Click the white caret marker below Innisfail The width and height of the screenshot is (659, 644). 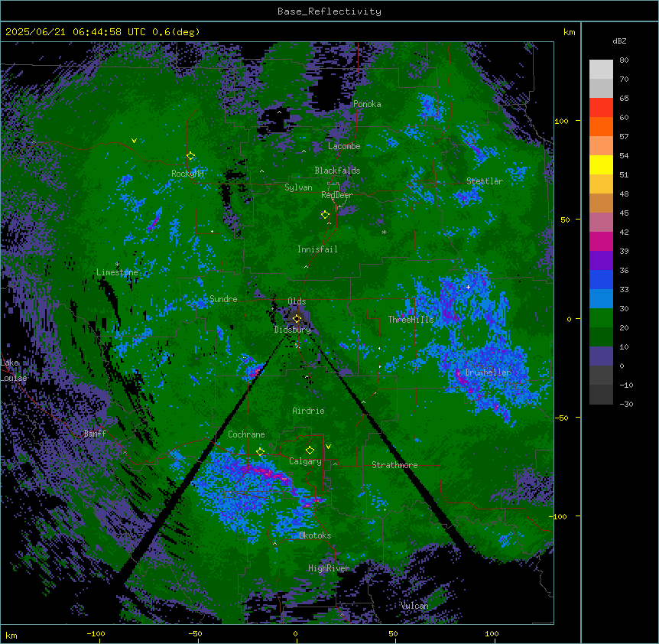(x=306, y=266)
